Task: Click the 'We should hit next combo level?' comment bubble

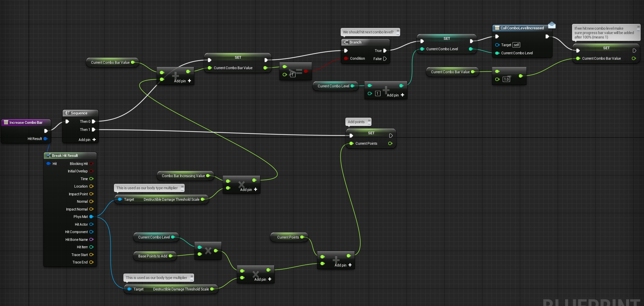Action: pyautogui.click(x=370, y=32)
